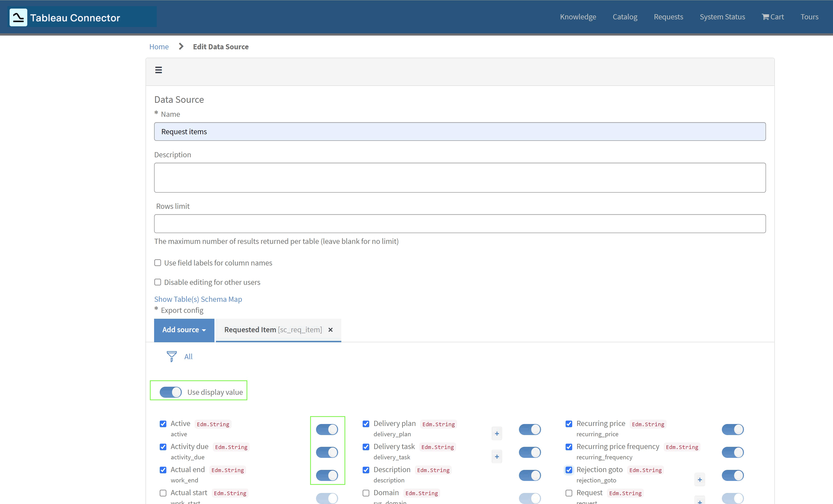Viewport: 833px width, 504px height.
Task: Open the Catalog menu item
Action: point(625,17)
